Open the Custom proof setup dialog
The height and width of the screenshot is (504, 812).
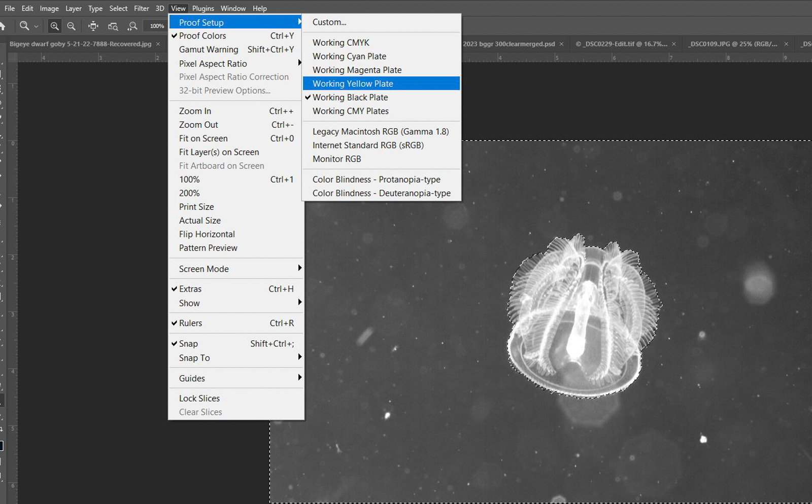click(329, 22)
